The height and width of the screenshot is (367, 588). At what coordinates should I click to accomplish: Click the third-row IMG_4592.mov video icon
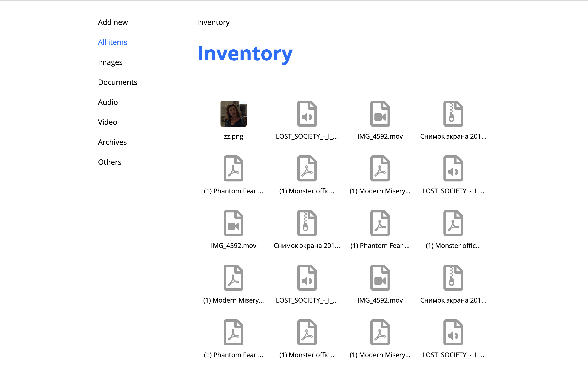click(233, 223)
